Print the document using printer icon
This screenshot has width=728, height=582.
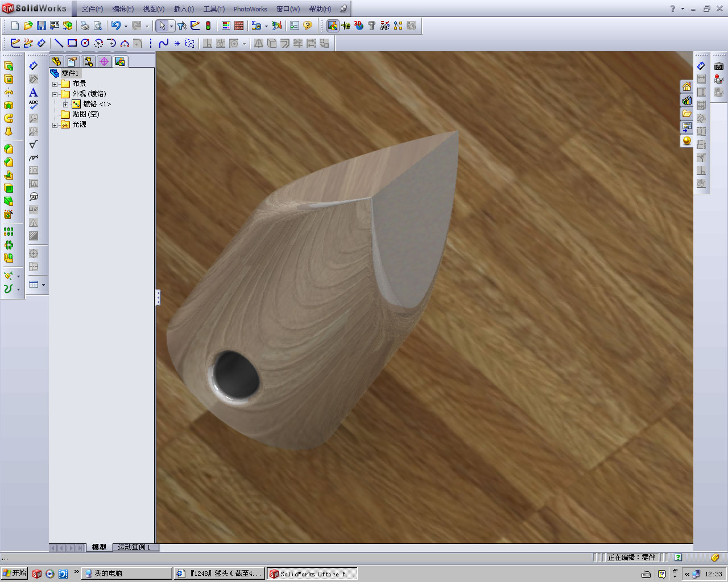point(85,26)
